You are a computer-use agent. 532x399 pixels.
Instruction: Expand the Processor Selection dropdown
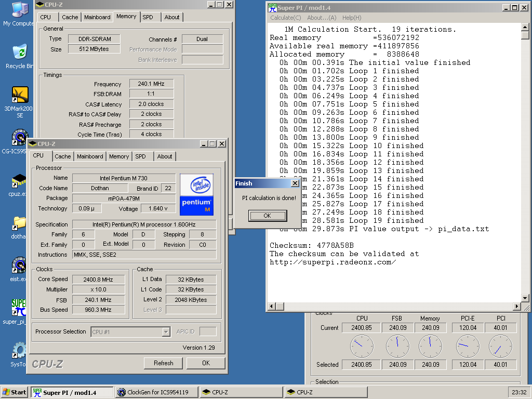[x=166, y=332]
